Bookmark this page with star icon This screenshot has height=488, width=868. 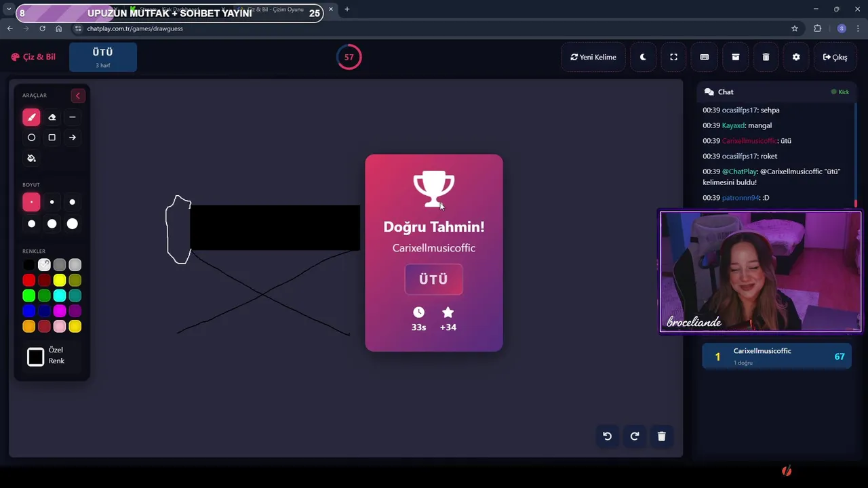[795, 28]
